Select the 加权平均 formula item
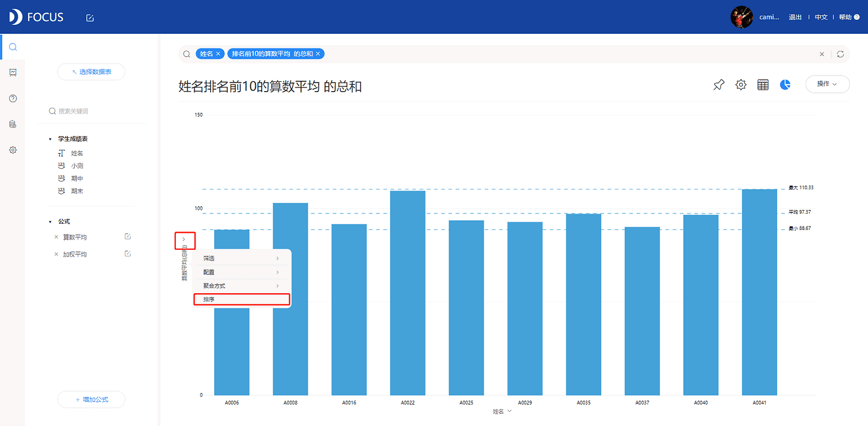 tap(75, 255)
